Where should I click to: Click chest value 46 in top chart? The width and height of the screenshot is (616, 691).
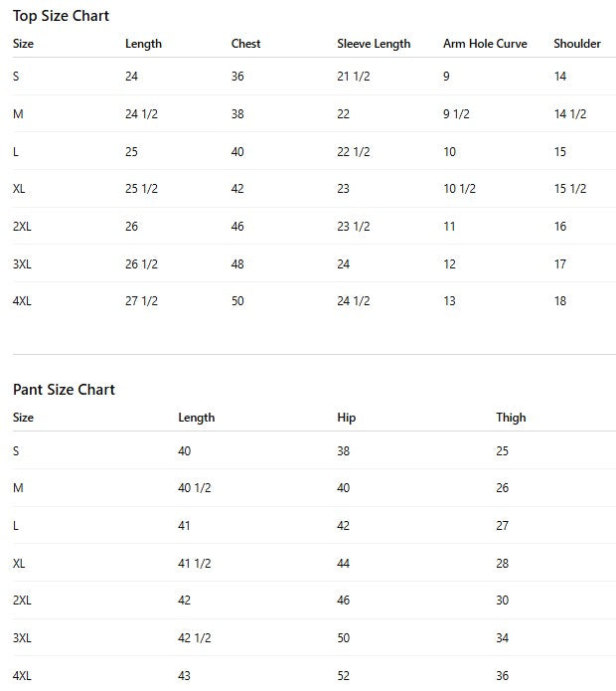tap(237, 227)
